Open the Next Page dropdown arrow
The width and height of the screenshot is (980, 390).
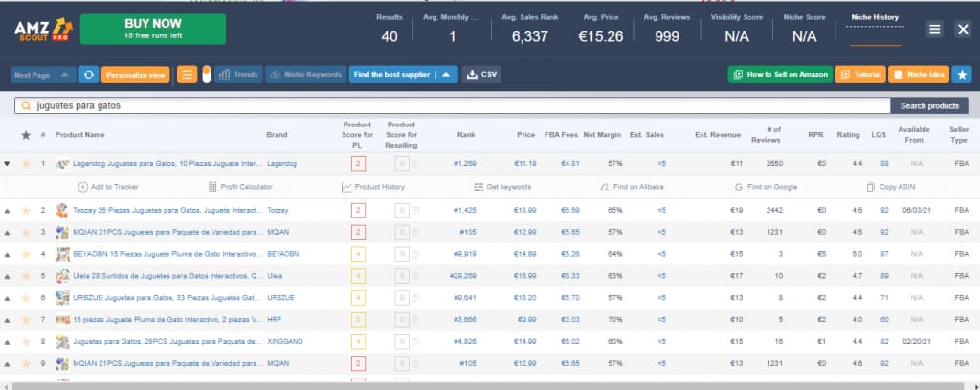coord(65,75)
